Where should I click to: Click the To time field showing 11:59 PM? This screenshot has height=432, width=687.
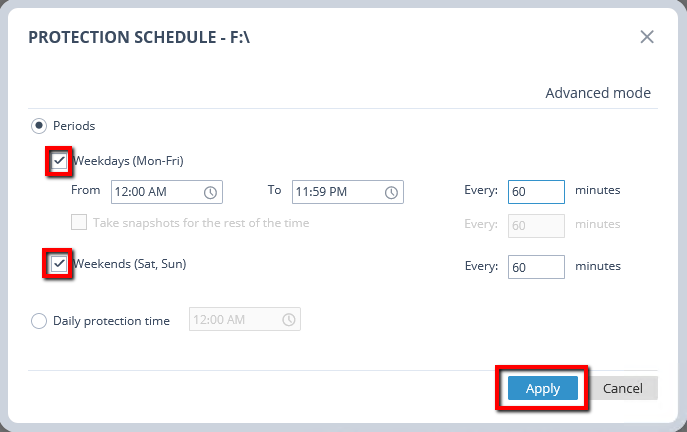(x=348, y=192)
